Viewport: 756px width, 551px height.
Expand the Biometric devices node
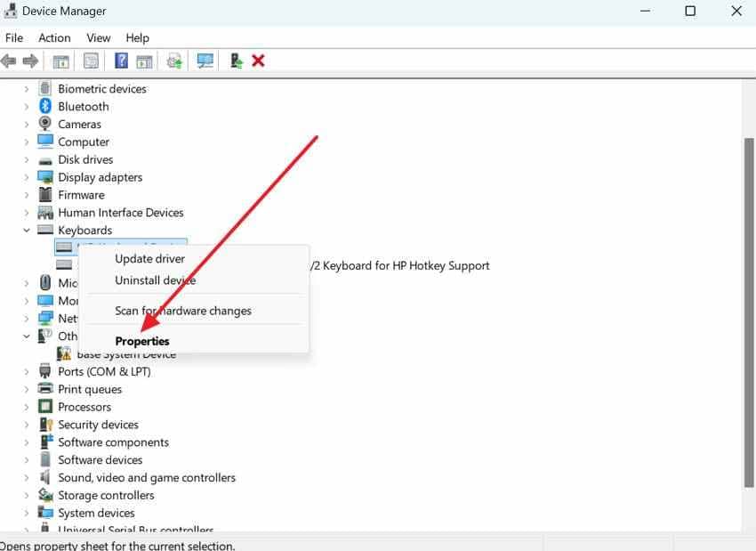[27, 89]
